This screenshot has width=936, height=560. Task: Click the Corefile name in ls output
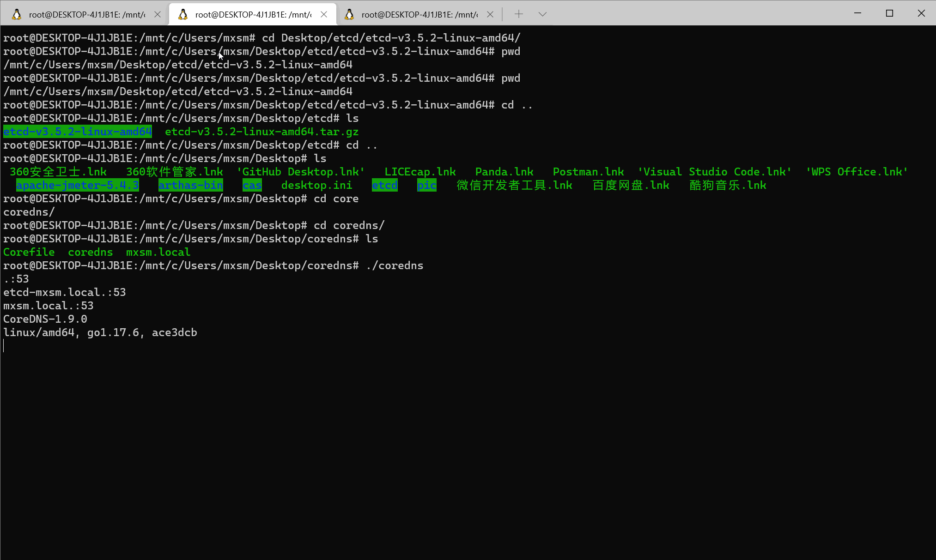click(29, 252)
